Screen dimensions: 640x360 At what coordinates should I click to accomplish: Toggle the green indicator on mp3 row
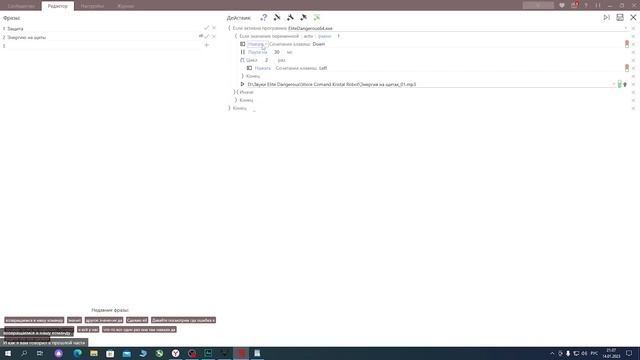(620, 84)
